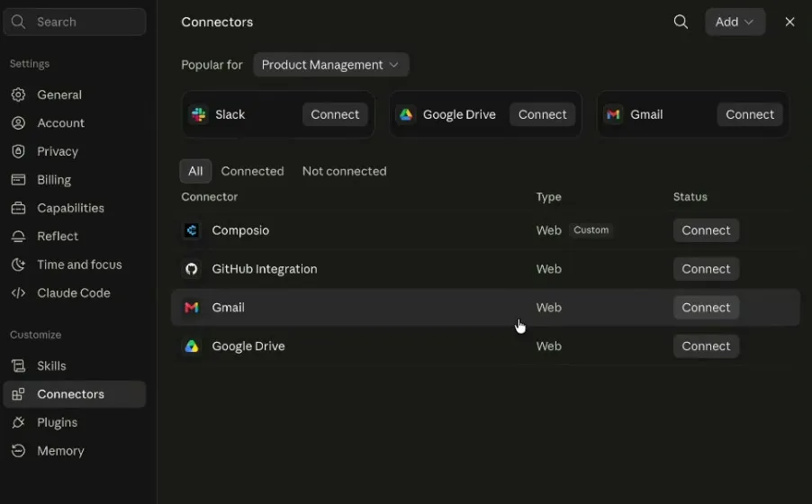Expand the Product Management dropdown
812x504 pixels.
[x=330, y=65]
